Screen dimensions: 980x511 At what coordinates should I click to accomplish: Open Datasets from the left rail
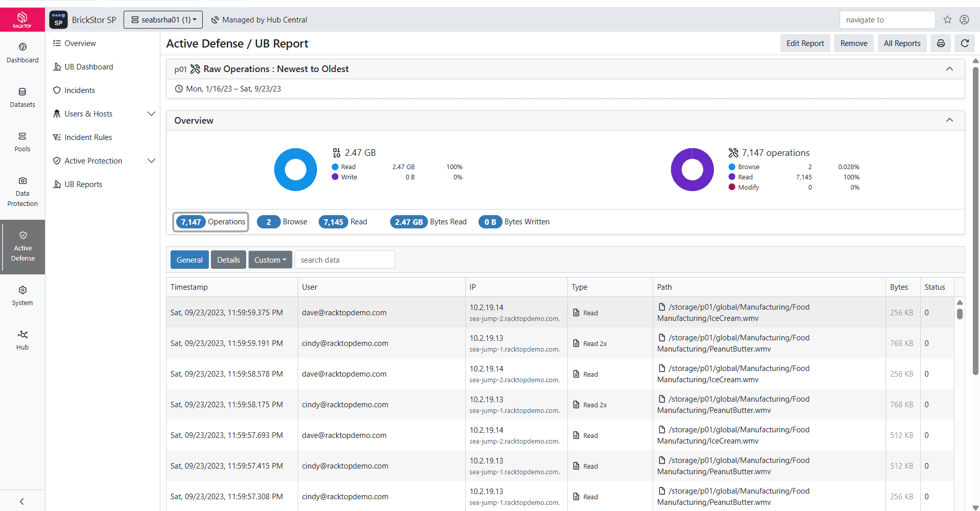click(22, 97)
